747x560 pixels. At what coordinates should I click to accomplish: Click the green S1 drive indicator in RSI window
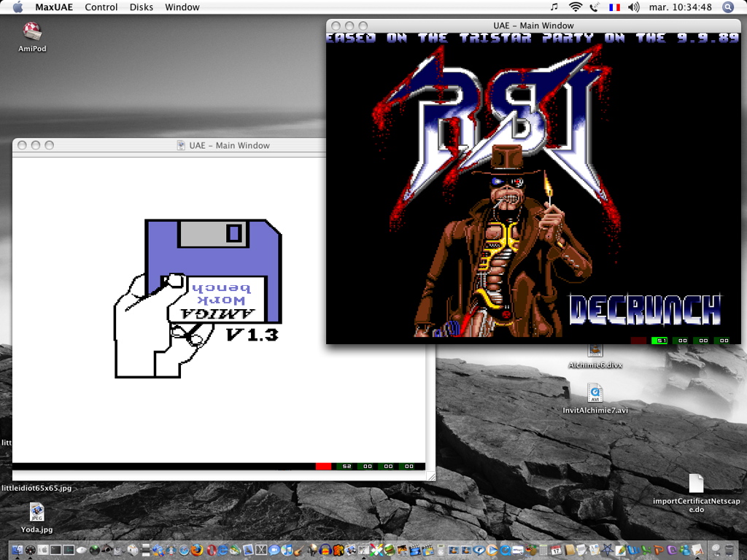659,341
